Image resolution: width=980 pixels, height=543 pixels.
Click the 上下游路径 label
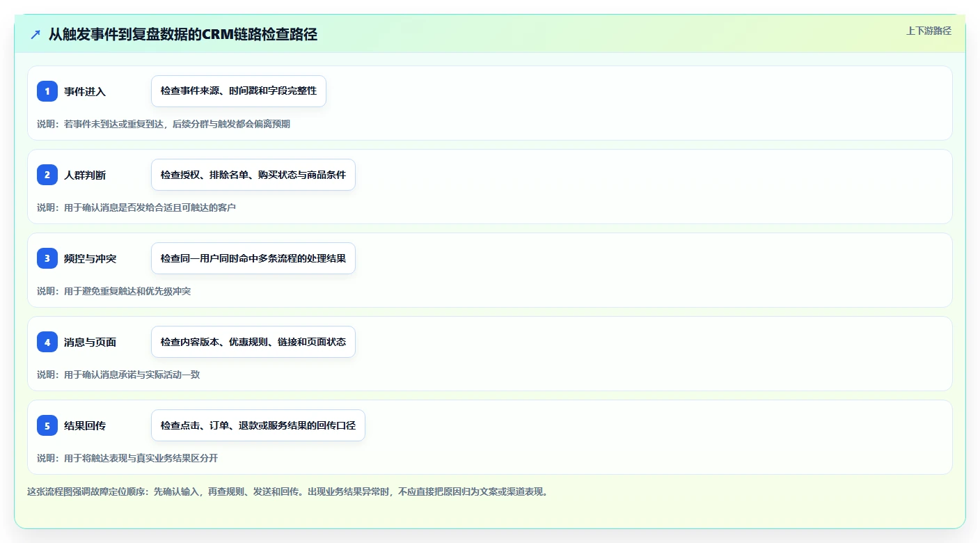pyautogui.click(x=928, y=31)
